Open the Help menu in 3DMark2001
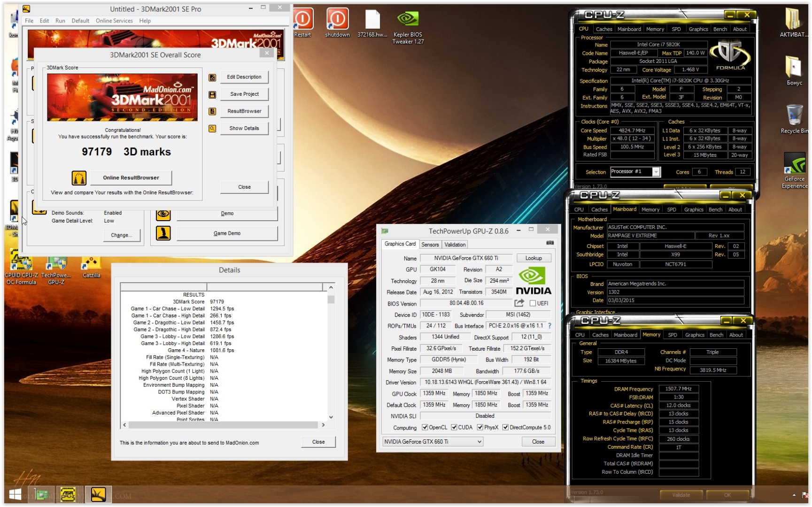 pyautogui.click(x=145, y=21)
